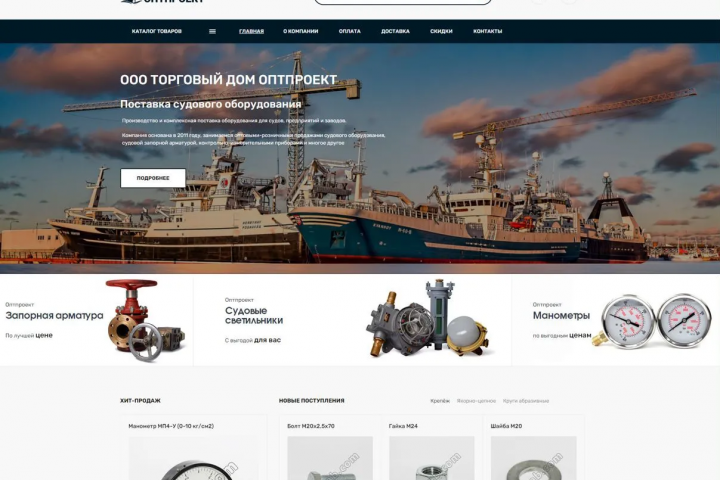Open the Каталог товаров catalog menu
The width and height of the screenshot is (720, 480).
(x=157, y=31)
